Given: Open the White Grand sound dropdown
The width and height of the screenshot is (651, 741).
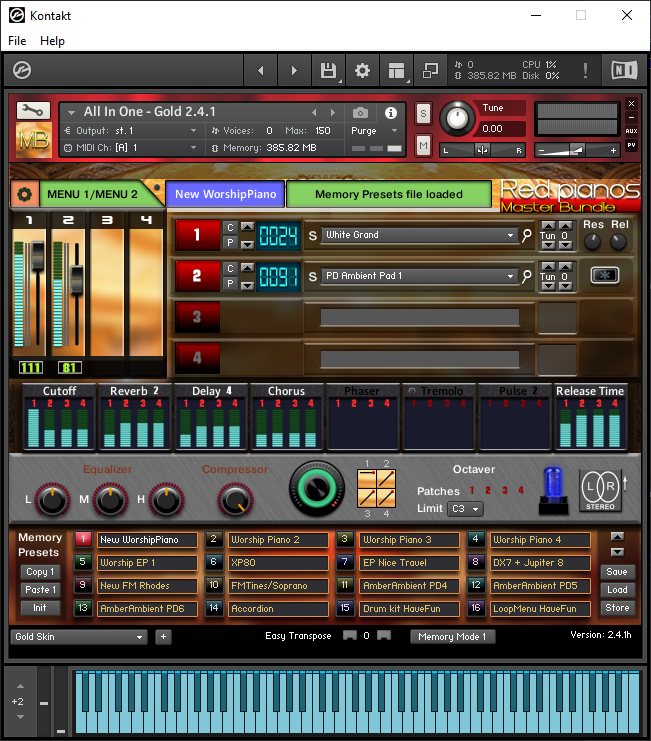Looking at the screenshot, I should pos(419,235).
